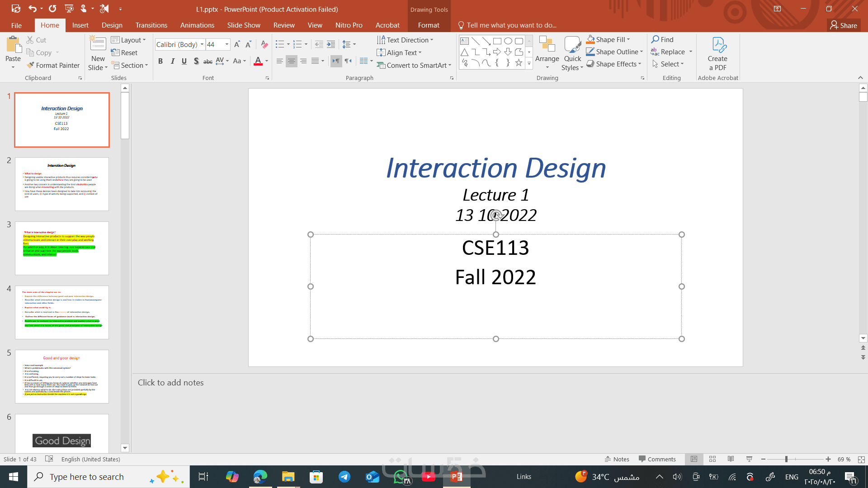Click Convert to SmartArt

click(x=414, y=66)
